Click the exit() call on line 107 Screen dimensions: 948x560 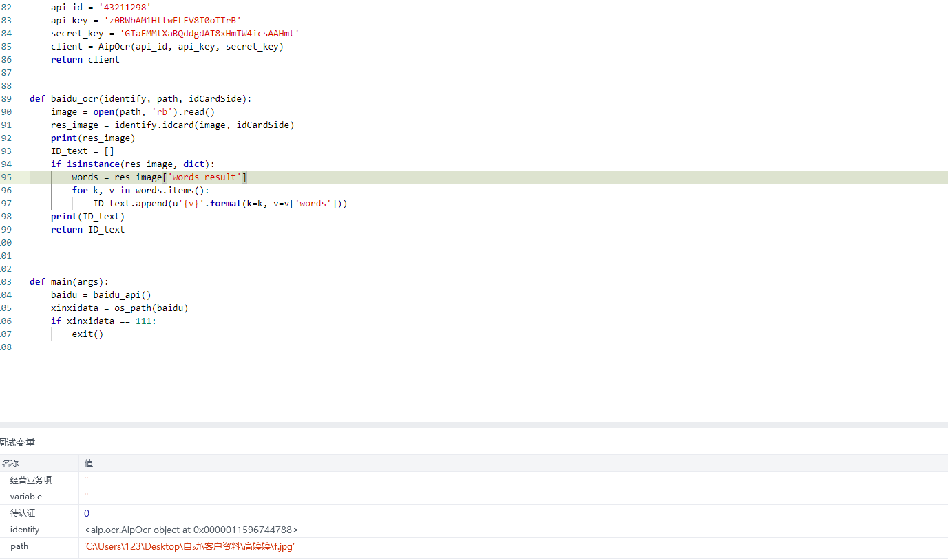click(x=87, y=334)
